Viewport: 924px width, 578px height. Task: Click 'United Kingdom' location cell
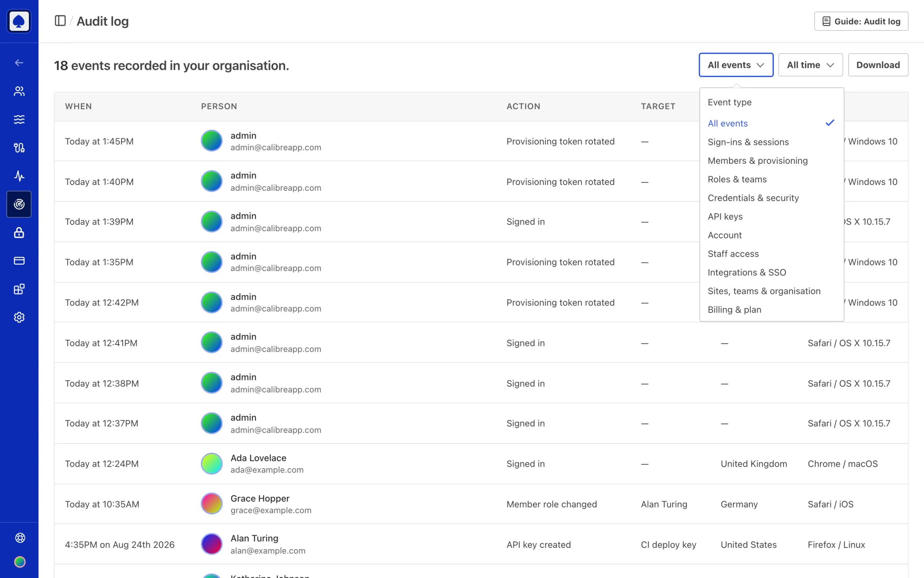point(753,464)
